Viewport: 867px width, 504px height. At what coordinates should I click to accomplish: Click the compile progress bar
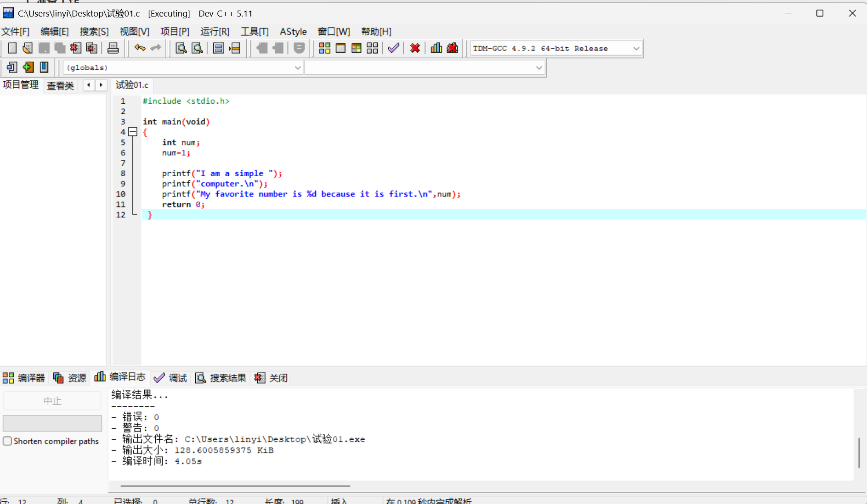(52, 423)
